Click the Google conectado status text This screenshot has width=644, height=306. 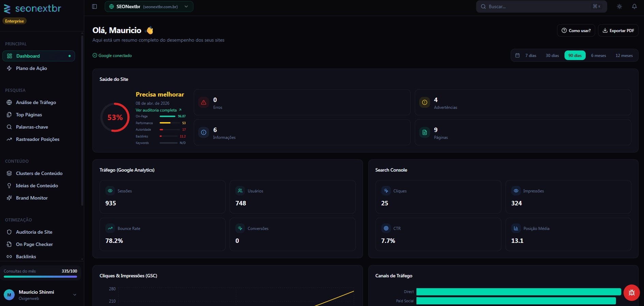tap(115, 56)
